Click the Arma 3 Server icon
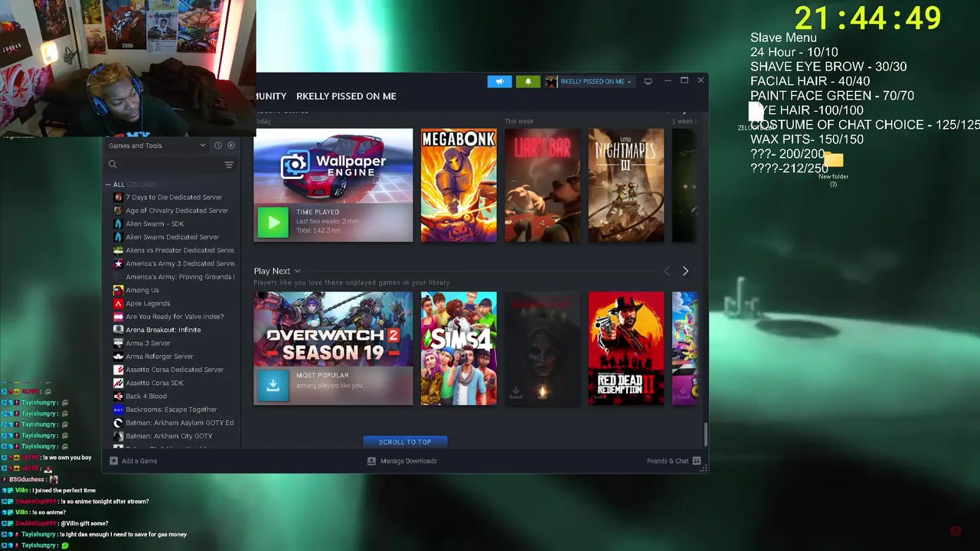 118,343
